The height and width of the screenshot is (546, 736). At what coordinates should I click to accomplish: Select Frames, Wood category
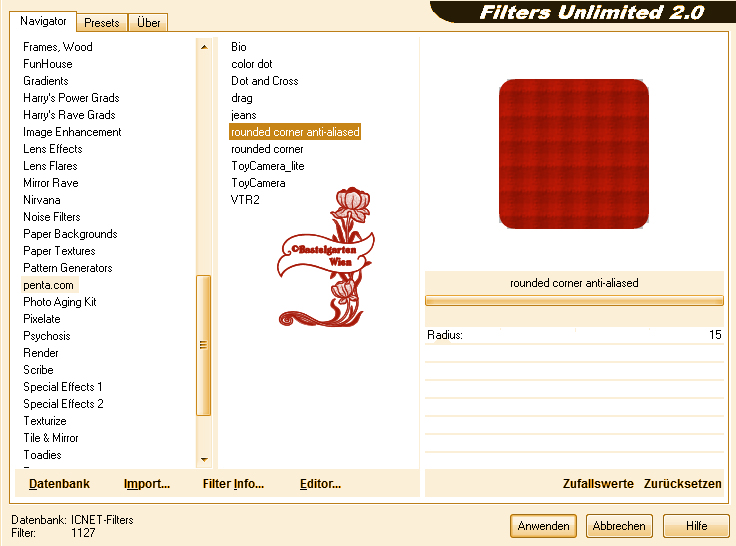point(58,47)
